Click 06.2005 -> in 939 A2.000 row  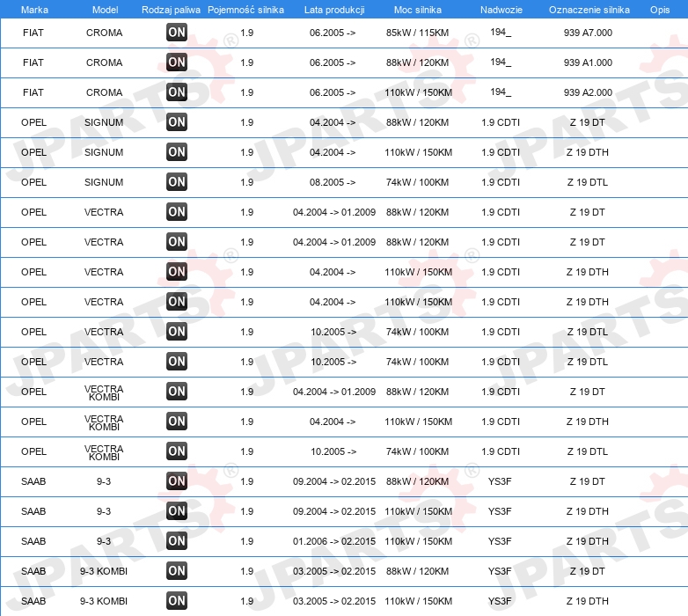click(x=333, y=92)
